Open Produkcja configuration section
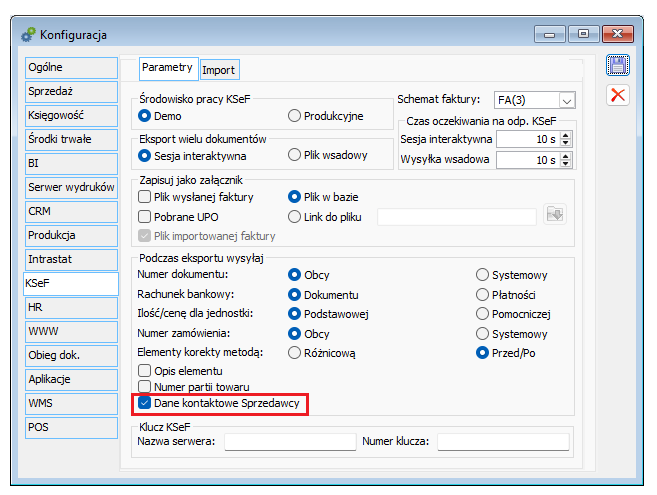 71,236
